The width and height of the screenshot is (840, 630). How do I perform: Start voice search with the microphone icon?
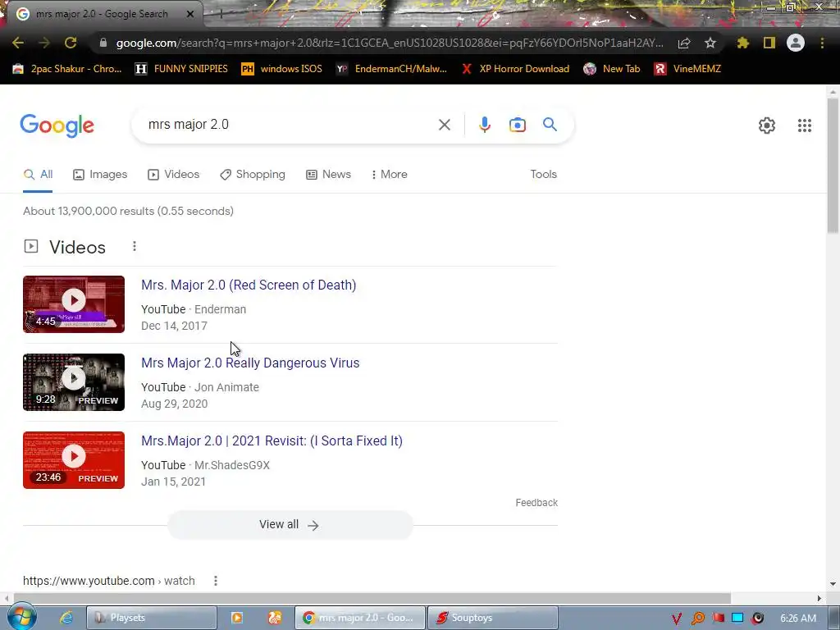coord(484,125)
